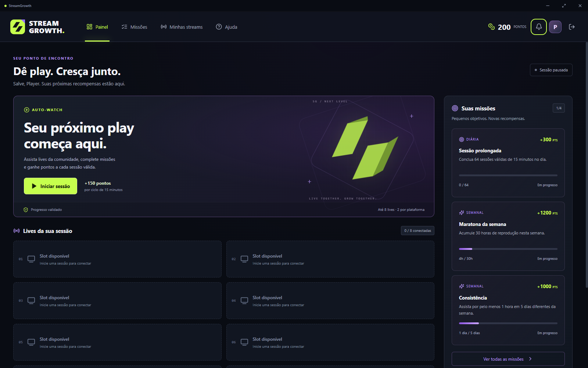588x368 pixels.
Task: Start session with Iniciar sessão button
Action: 50,186
